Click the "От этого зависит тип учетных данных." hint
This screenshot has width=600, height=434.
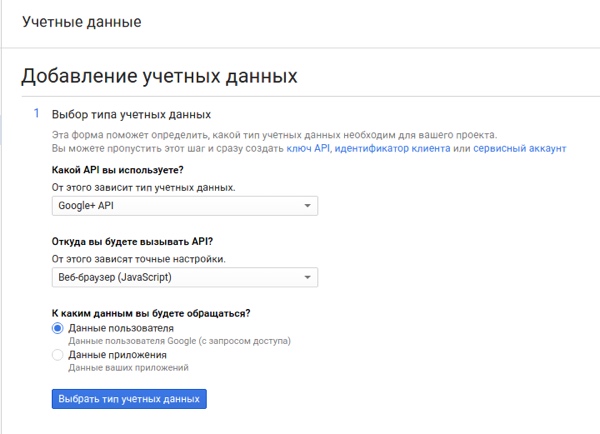[143, 187]
